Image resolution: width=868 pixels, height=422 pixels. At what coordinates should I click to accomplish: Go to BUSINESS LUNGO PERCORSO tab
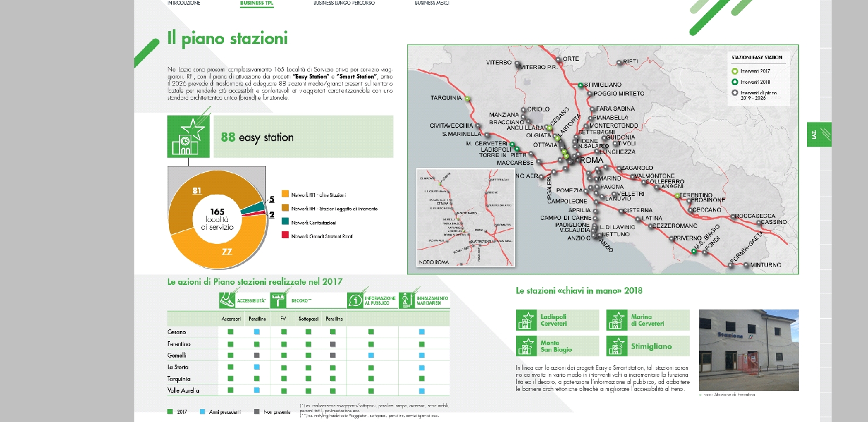[344, 3]
